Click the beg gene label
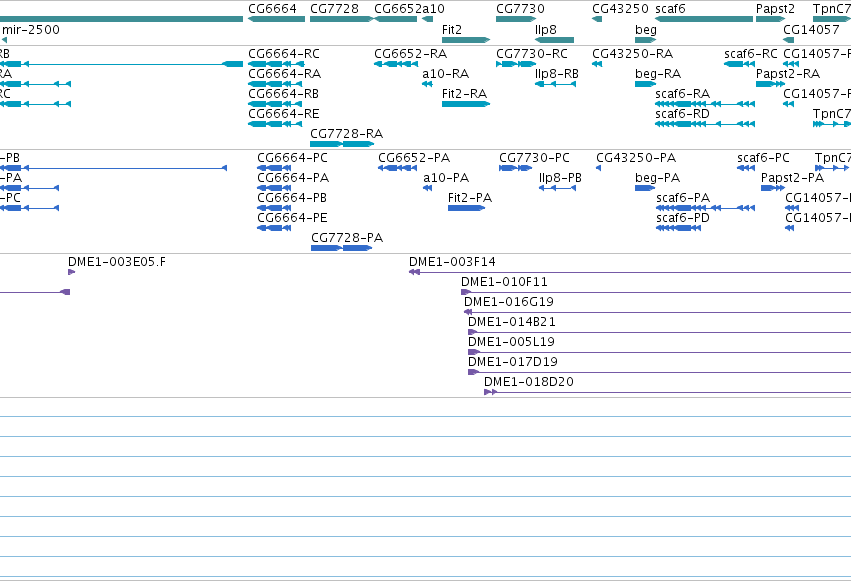This screenshot has width=851, height=581. point(646,30)
